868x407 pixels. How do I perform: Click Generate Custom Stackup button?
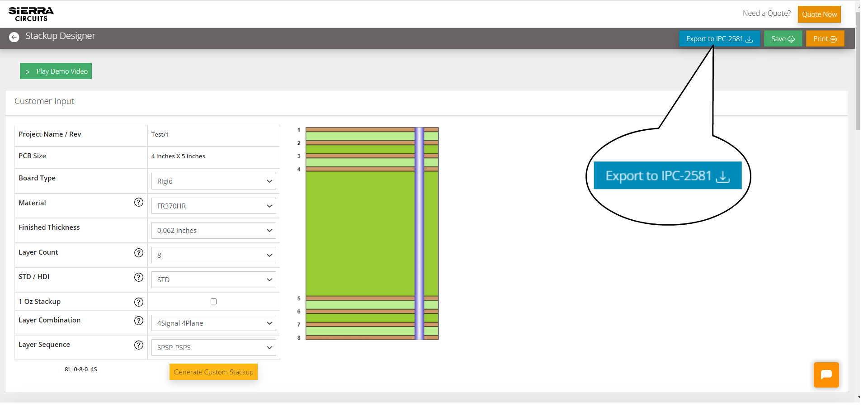(213, 372)
